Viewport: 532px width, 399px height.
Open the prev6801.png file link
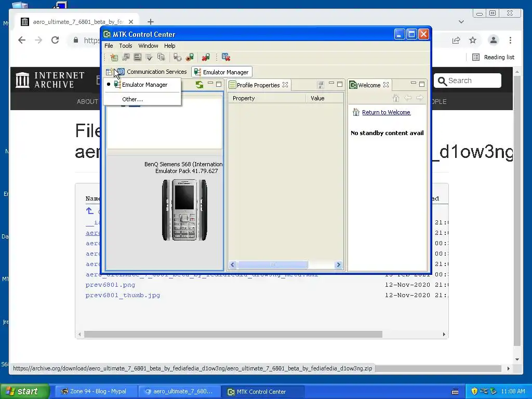tap(110, 285)
